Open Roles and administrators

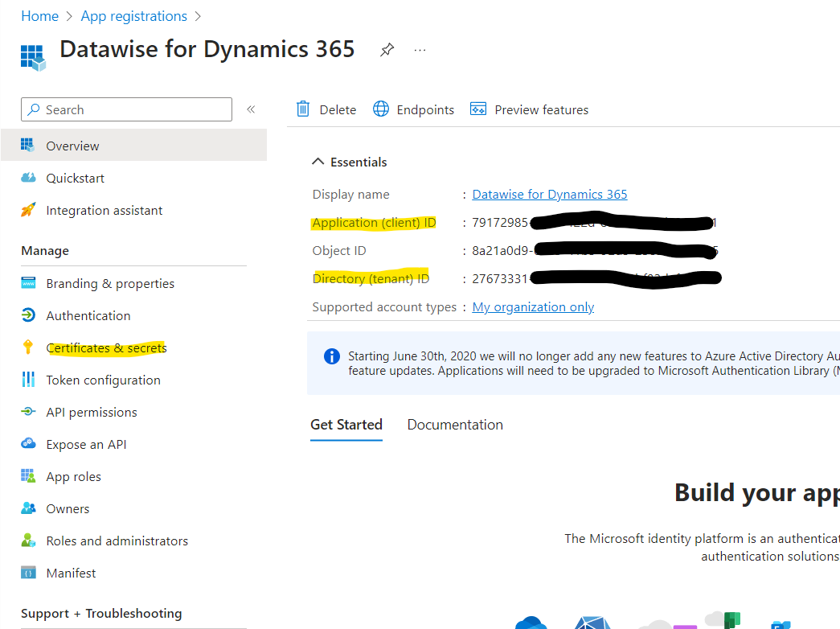coord(117,541)
